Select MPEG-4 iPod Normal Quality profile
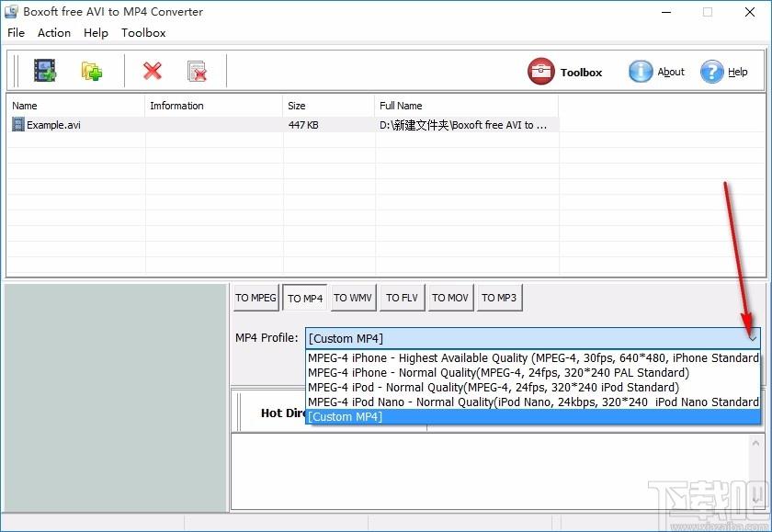The width and height of the screenshot is (772, 532). pos(533,388)
